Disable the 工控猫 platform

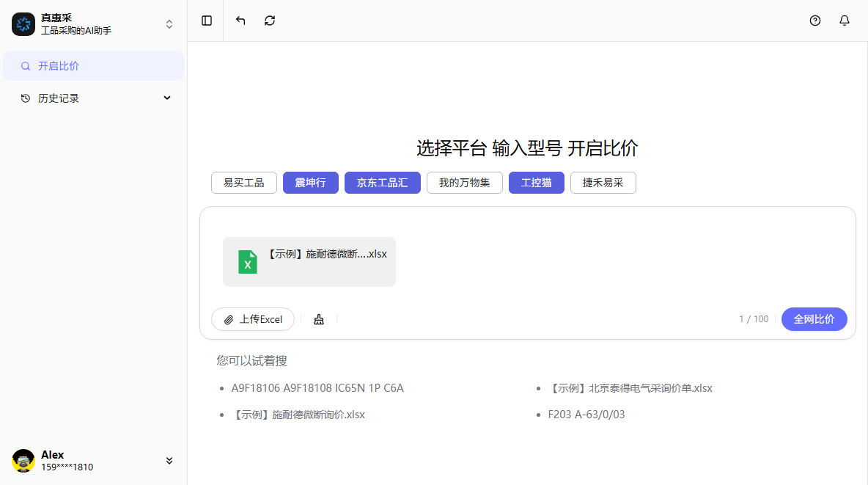click(x=536, y=183)
